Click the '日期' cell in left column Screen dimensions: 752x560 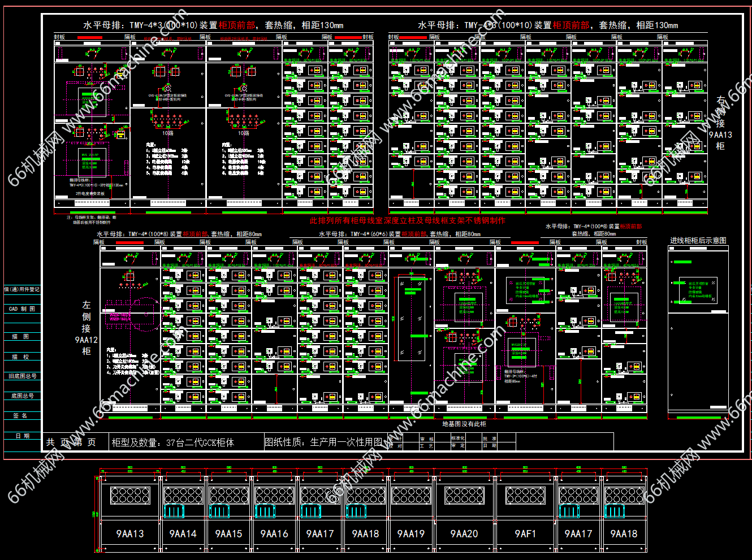pos(22,436)
